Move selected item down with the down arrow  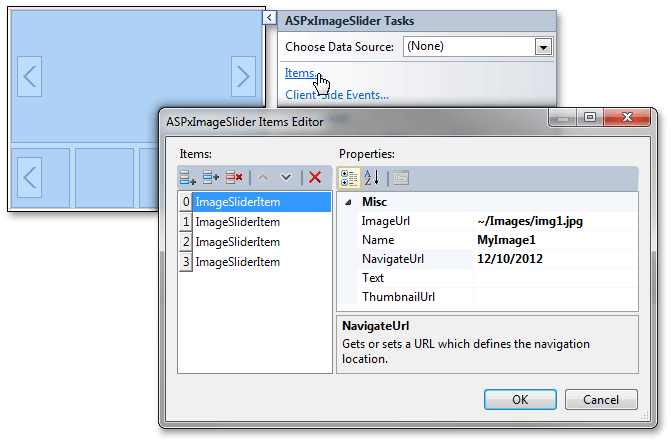[286, 177]
